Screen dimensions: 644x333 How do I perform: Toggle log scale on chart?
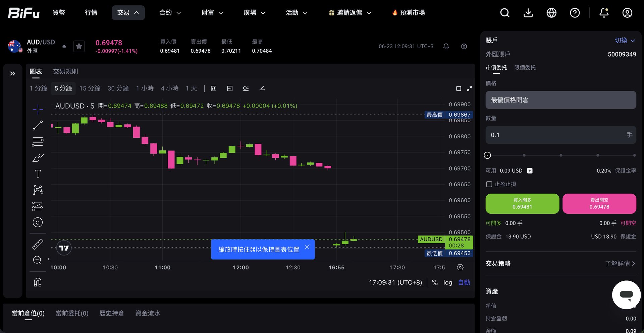[448, 282]
